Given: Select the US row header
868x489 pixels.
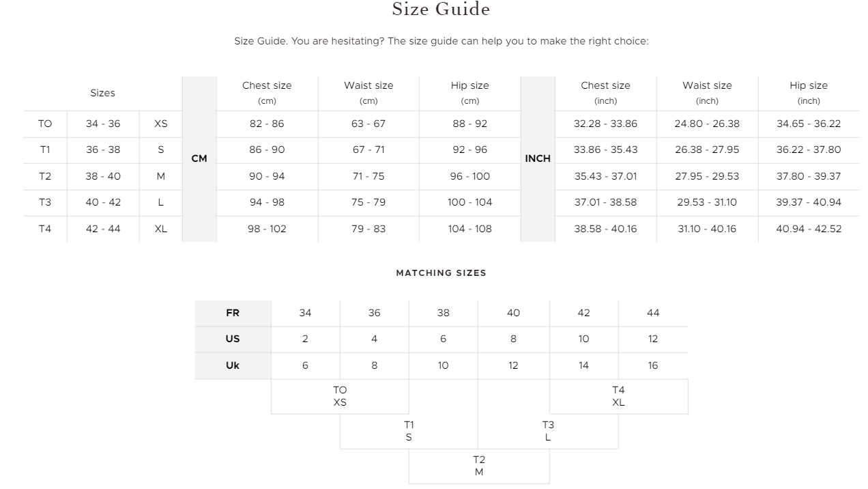Looking at the screenshot, I should point(233,339).
